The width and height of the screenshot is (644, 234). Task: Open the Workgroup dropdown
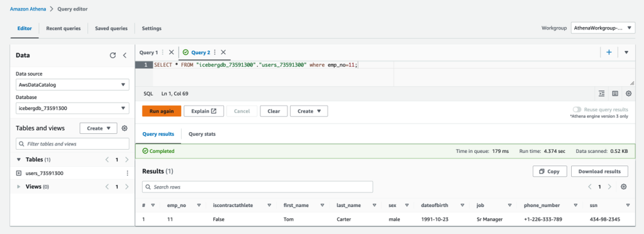(603, 28)
